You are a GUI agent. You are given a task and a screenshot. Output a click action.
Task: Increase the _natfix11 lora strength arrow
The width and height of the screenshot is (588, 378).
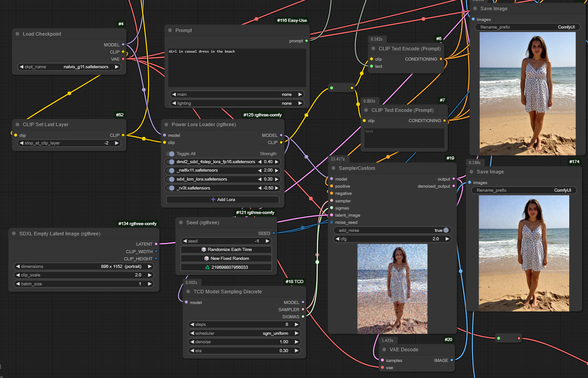pos(277,170)
